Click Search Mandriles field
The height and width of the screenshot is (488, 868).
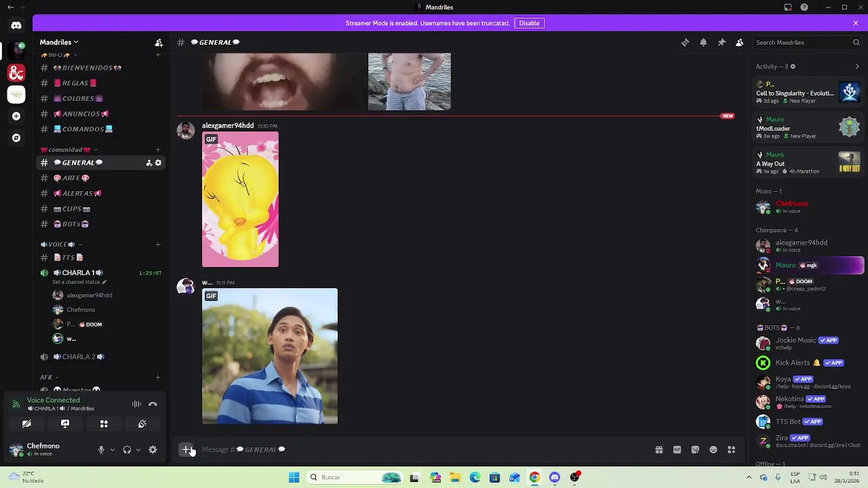[x=807, y=42]
